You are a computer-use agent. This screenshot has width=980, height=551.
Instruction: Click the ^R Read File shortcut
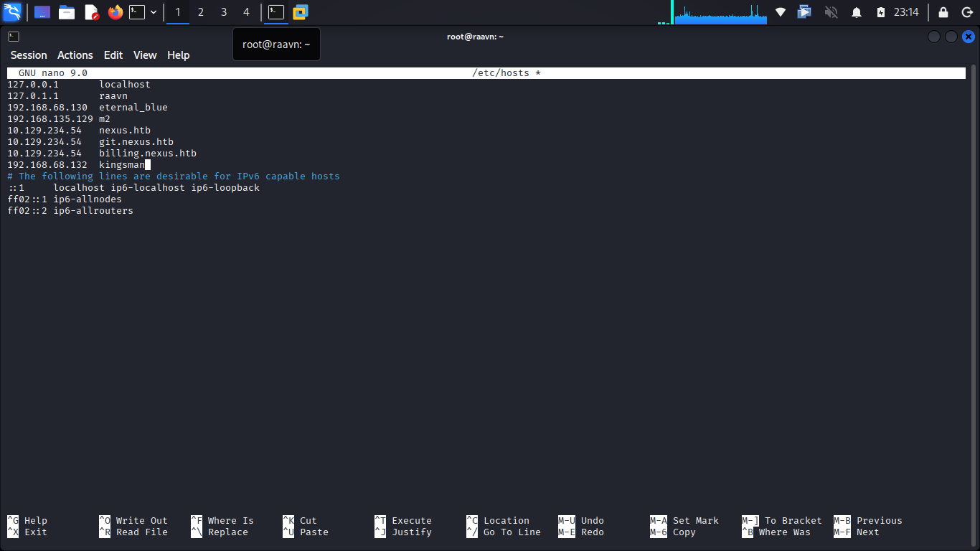(x=133, y=532)
